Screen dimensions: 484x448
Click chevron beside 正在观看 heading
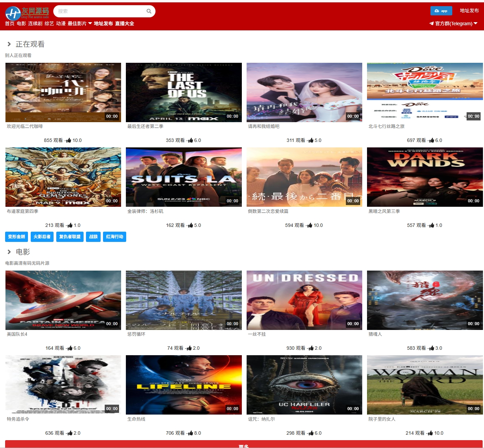tap(9, 44)
